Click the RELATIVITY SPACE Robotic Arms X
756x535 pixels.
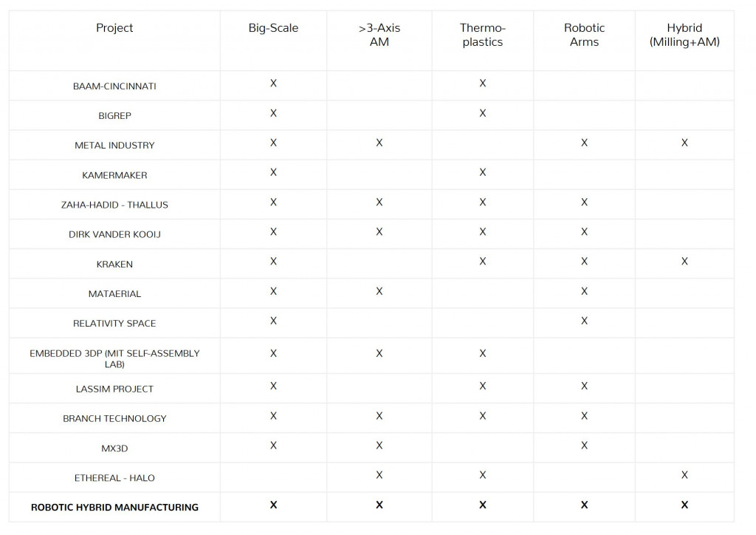[584, 321]
